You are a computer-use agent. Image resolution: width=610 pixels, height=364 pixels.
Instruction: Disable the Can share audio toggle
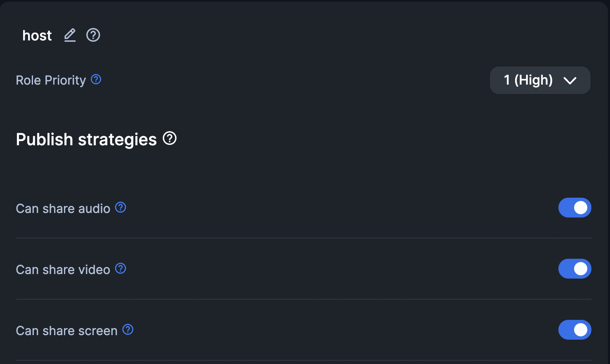(575, 208)
